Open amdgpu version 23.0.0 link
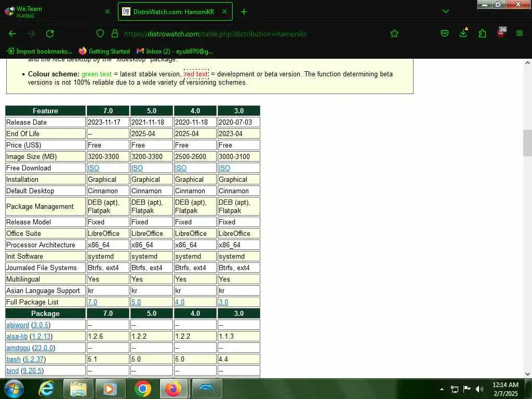 44,348
